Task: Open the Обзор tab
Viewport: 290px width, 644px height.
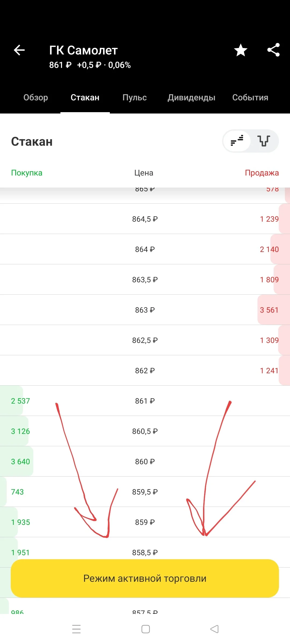Action: pos(36,97)
